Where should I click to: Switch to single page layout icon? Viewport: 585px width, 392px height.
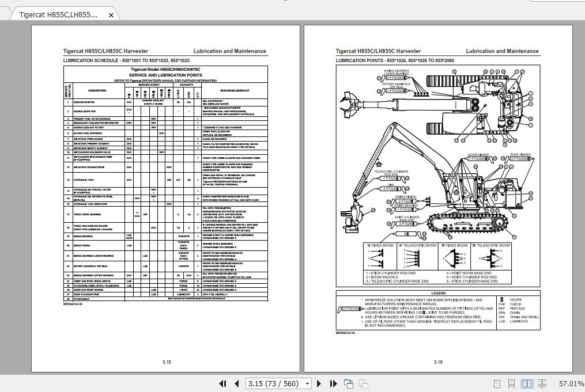point(497,383)
